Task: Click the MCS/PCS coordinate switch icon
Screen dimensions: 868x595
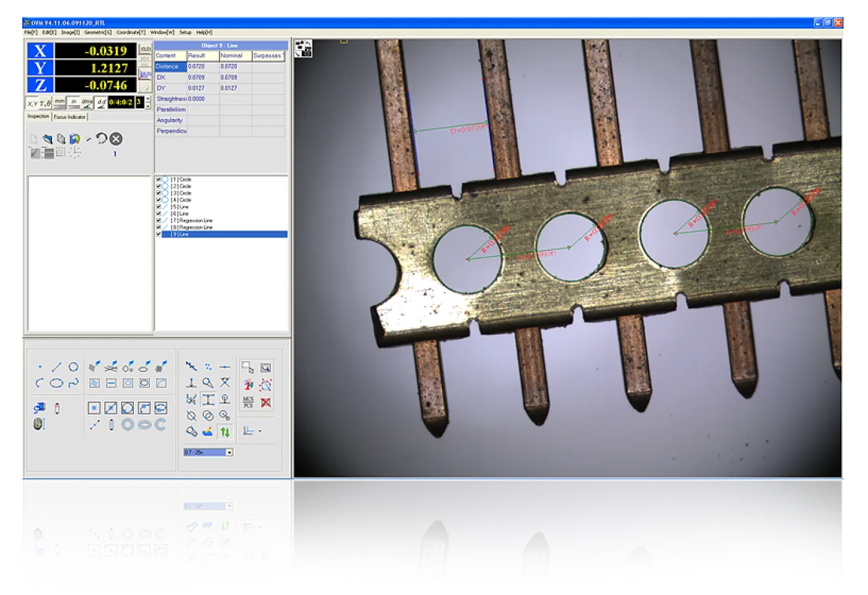Action: pyautogui.click(x=248, y=402)
